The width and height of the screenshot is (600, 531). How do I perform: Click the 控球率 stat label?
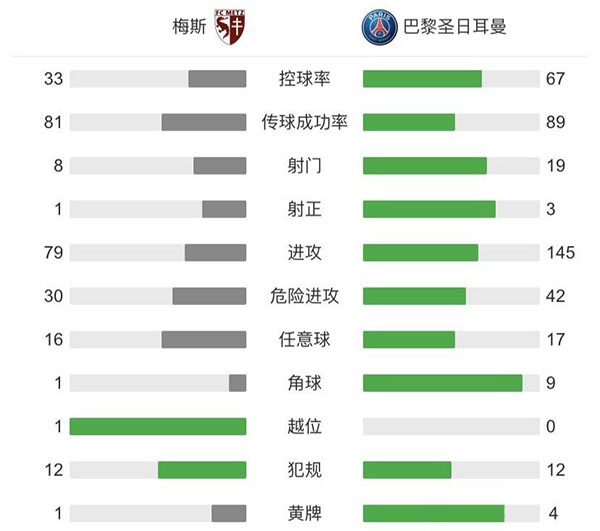click(304, 79)
